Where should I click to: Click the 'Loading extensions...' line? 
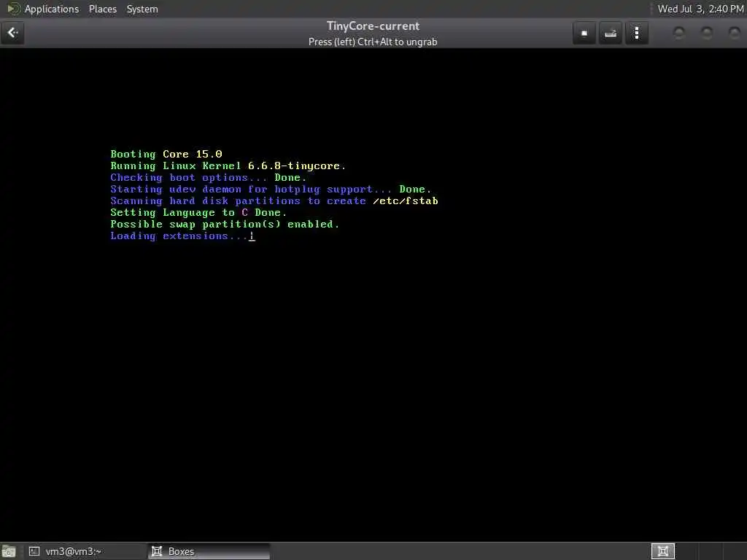(182, 236)
